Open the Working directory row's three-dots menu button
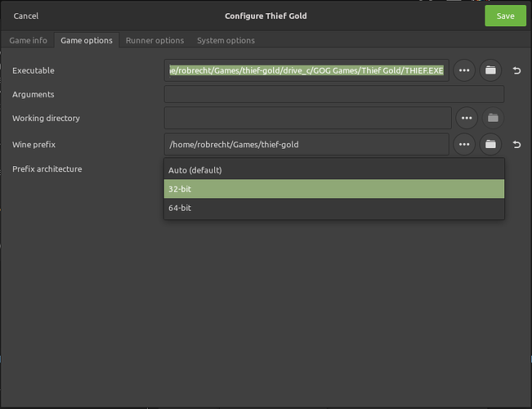Viewport: 532px width, 409px height. [467, 118]
